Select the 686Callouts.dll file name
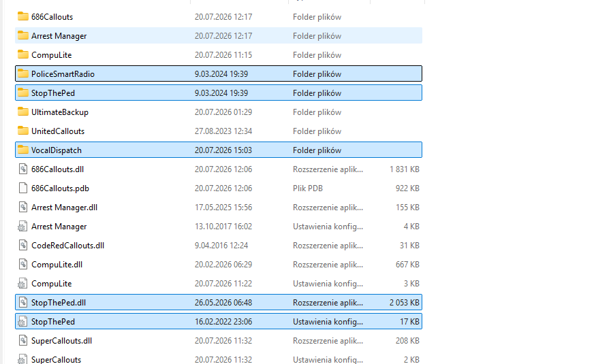The width and height of the screenshot is (596, 364). (x=57, y=169)
